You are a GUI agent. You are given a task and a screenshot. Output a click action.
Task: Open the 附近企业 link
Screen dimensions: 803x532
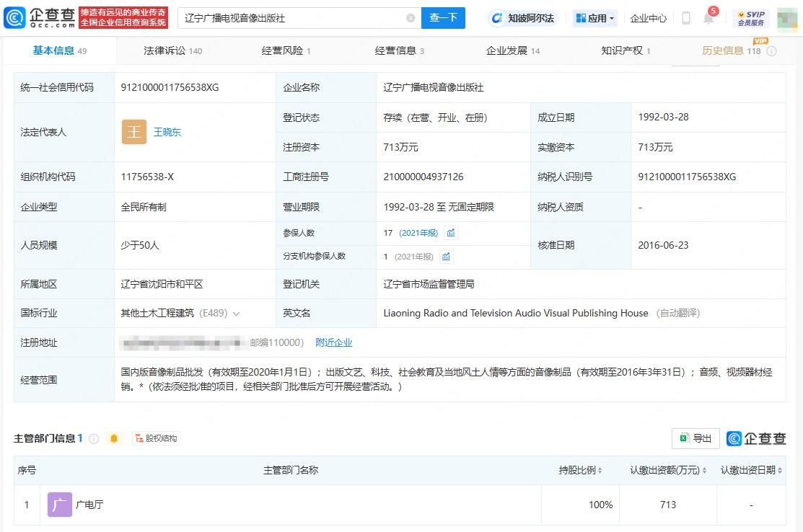click(x=334, y=342)
